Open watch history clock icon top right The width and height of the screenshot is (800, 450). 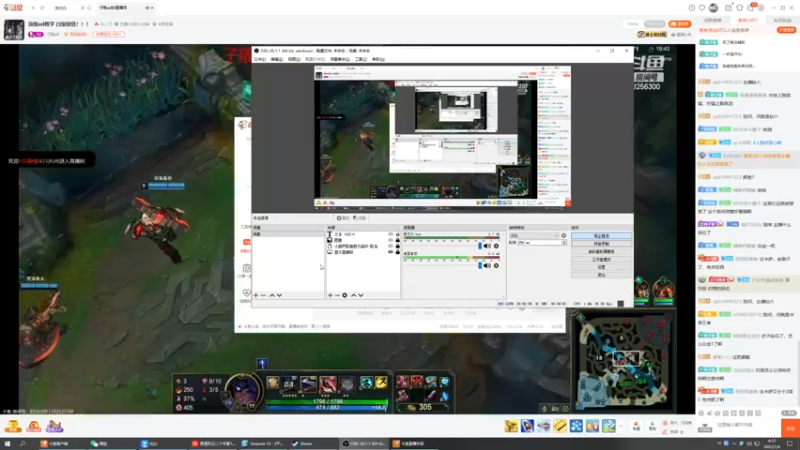692,8
